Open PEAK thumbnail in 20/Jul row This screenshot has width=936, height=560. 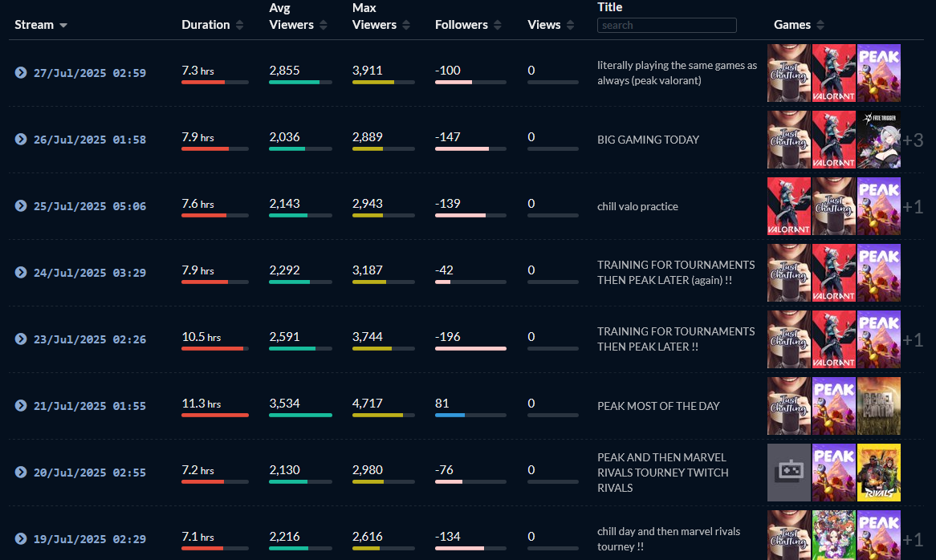[834, 473]
